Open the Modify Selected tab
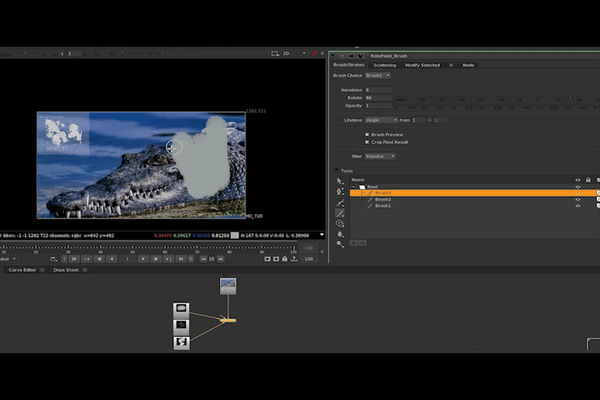 422,65
